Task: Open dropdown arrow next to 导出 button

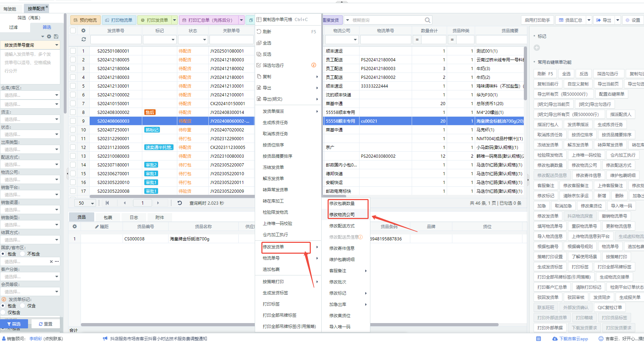Action: pos(618,20)
